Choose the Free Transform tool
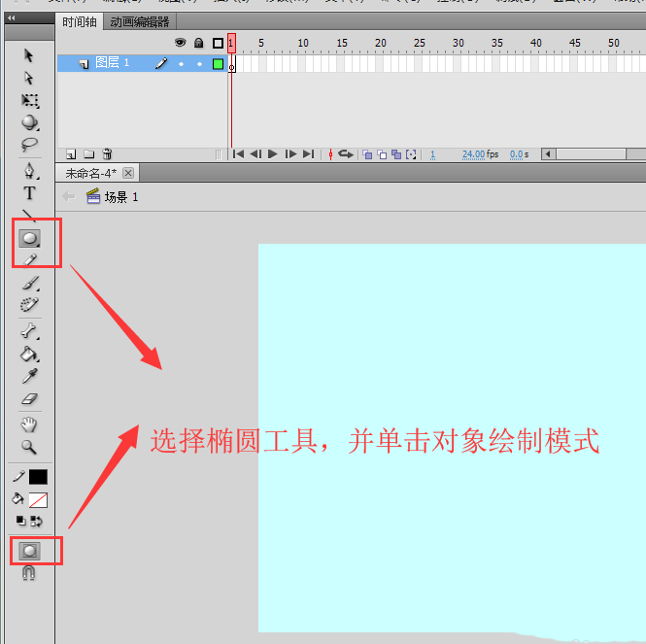 (30, 101)
